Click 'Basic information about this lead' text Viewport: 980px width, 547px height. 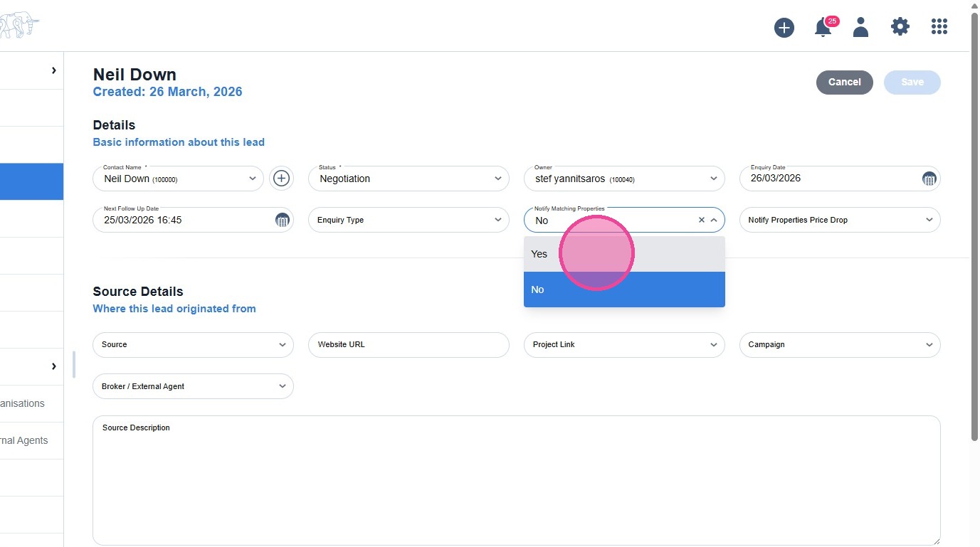[179, 142]
